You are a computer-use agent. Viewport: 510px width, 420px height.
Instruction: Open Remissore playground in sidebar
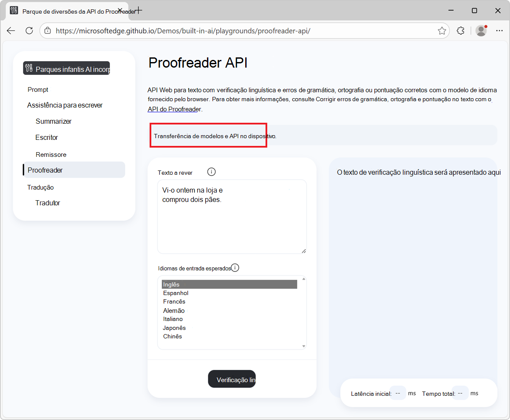tap(51, 154)
